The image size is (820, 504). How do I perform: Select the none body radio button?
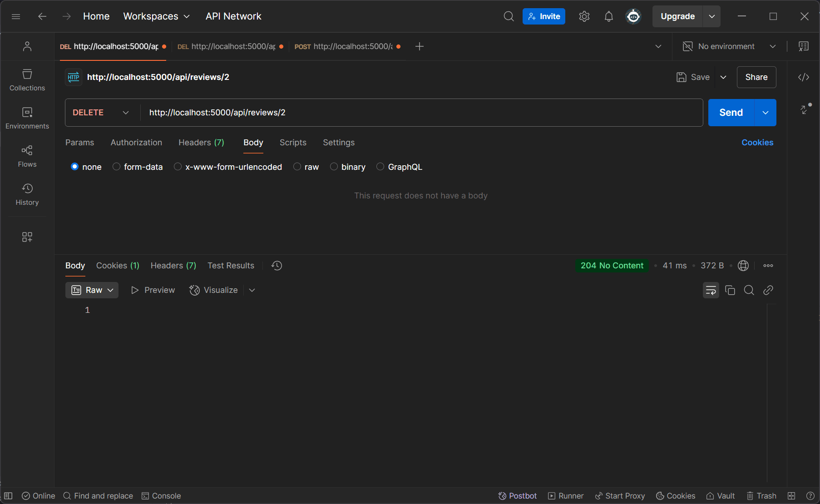pyautogui.click(x=75, y=167)
